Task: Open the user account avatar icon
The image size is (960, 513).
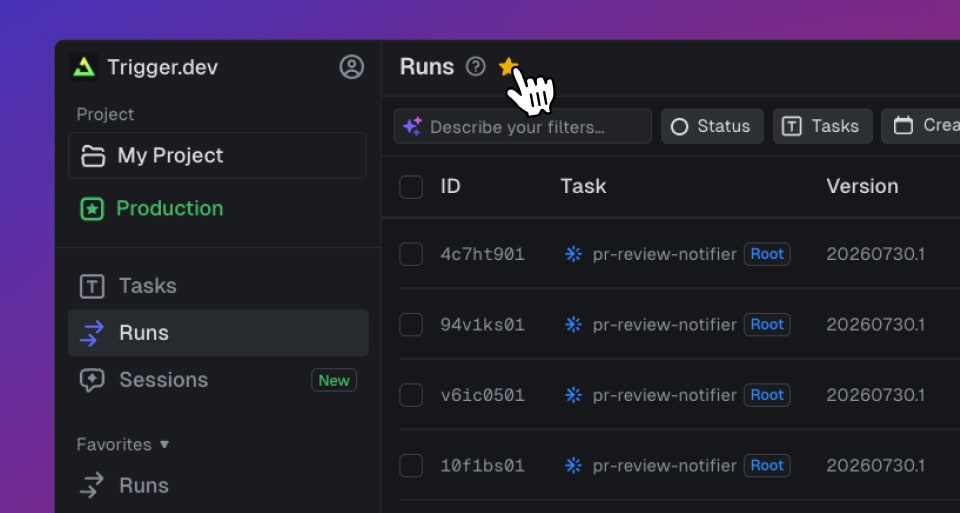Action: point(351,67)
